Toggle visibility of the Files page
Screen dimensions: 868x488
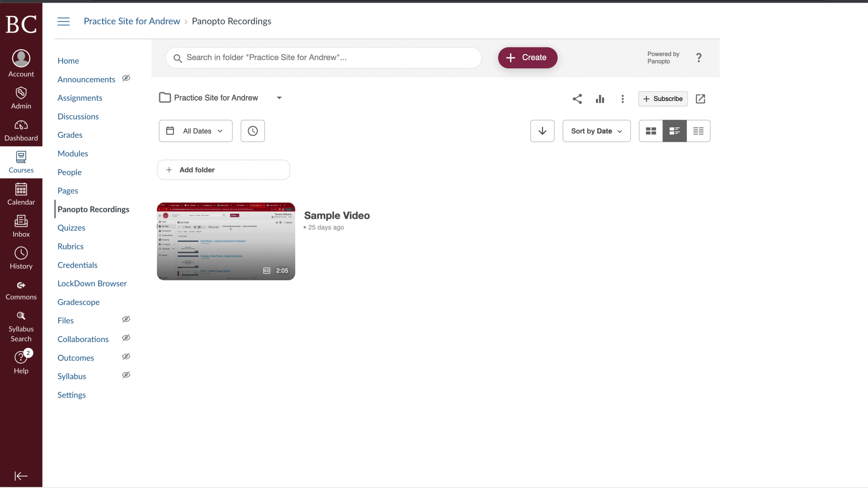(x=126, y=319)
